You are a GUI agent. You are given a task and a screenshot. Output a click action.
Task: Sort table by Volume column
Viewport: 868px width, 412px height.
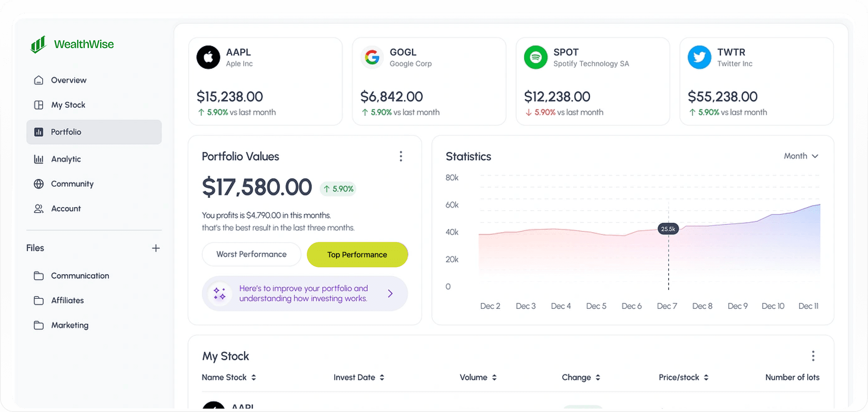478,377
